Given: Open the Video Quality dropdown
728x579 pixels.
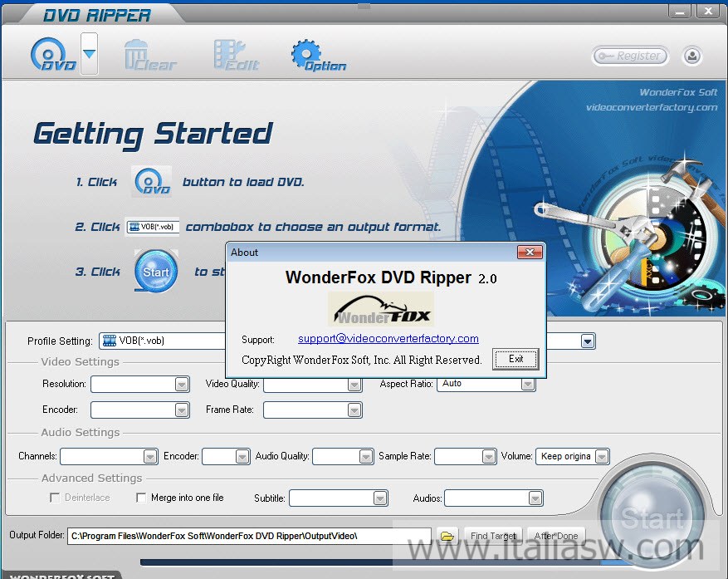Looking at the screenshot, I should (x=312, y=385).
